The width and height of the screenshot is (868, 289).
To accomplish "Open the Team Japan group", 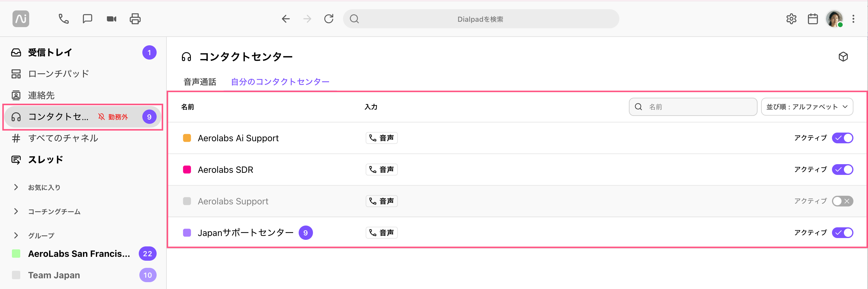I will pos(83,275).
